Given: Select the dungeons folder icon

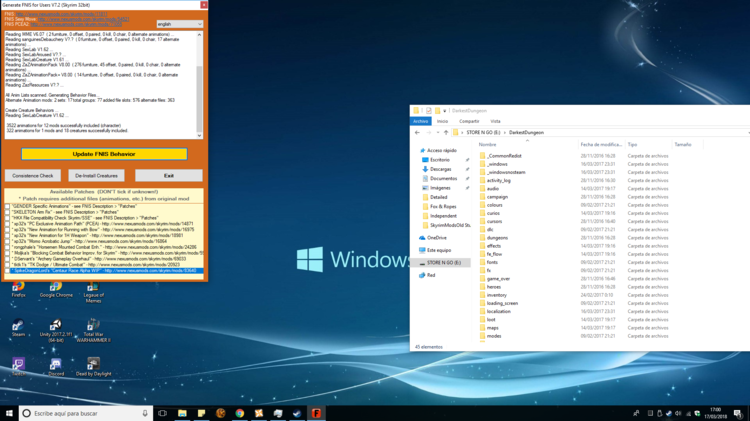Looking at the screenshot, I should click(x=483, y=238).
